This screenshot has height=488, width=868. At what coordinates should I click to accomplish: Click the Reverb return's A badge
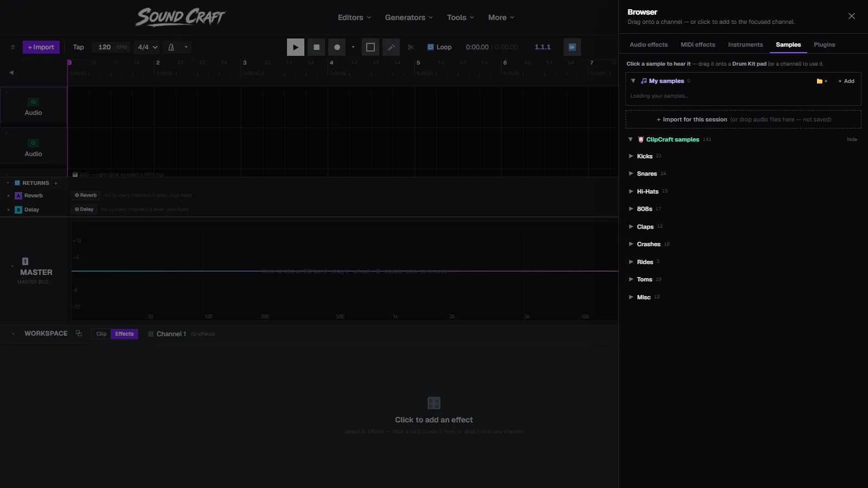point(18,196)
